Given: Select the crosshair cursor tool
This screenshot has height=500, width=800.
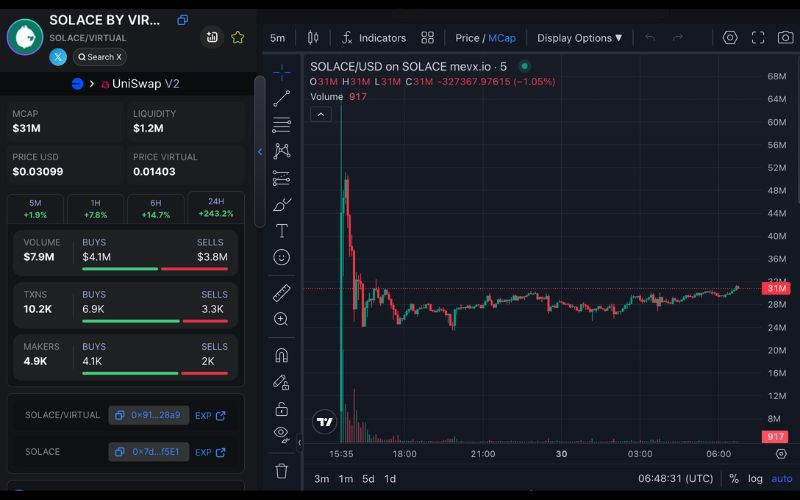Looking at the screenshot, I should coord(282,73).
